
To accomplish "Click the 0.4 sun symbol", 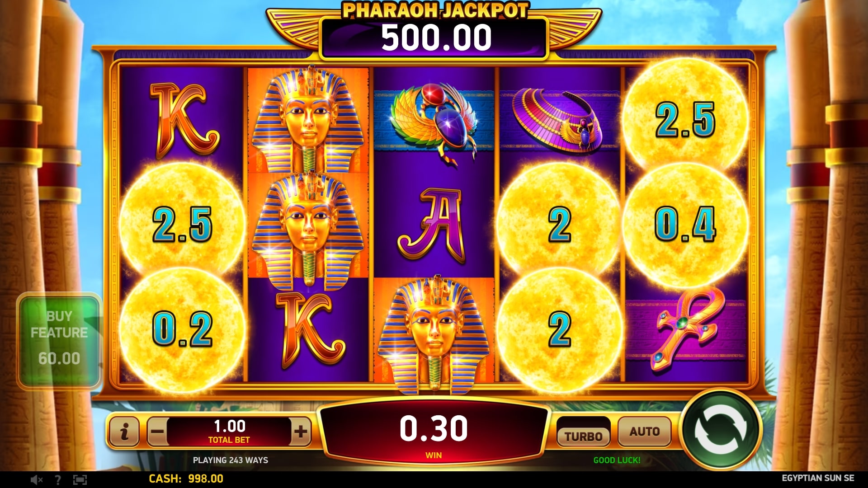I will pyautogui.click(x=685, y=224).
